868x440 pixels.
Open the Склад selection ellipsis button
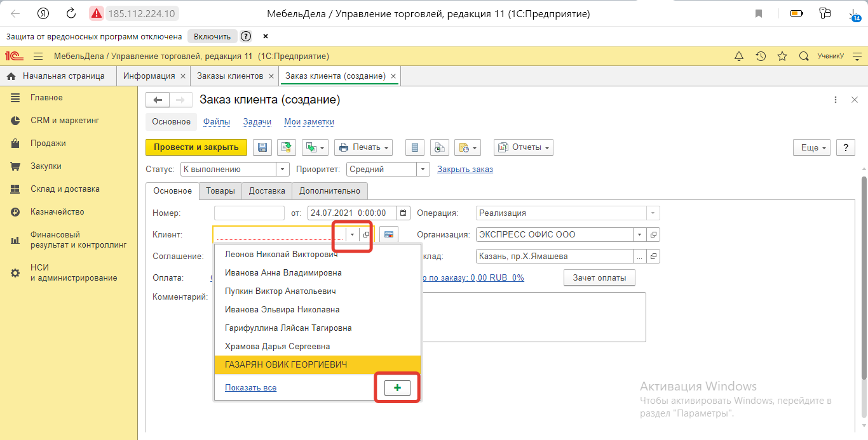click(x=639, y=257)
